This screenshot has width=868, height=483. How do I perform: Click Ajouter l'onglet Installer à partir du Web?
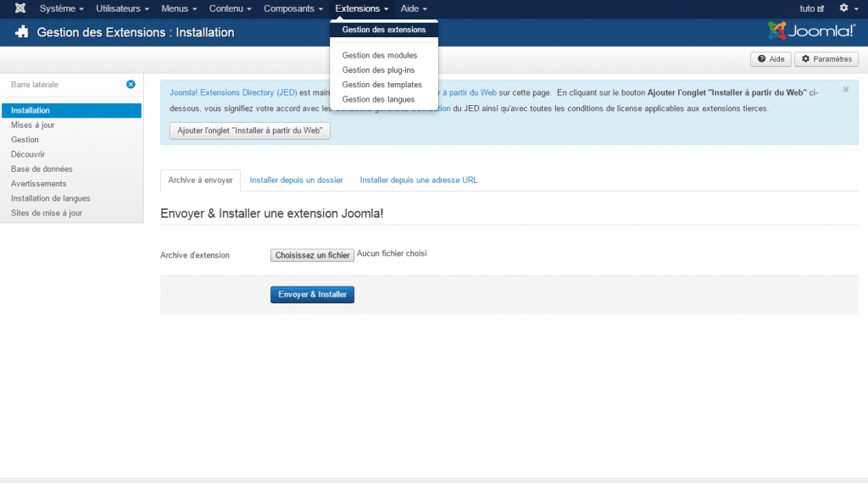click(x=250, y=131)
